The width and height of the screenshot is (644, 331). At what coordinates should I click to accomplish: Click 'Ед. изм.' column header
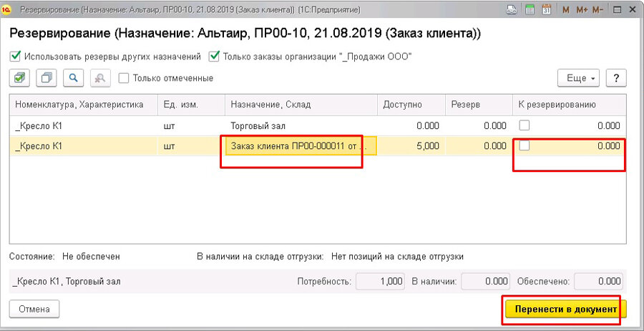(191, 105)
